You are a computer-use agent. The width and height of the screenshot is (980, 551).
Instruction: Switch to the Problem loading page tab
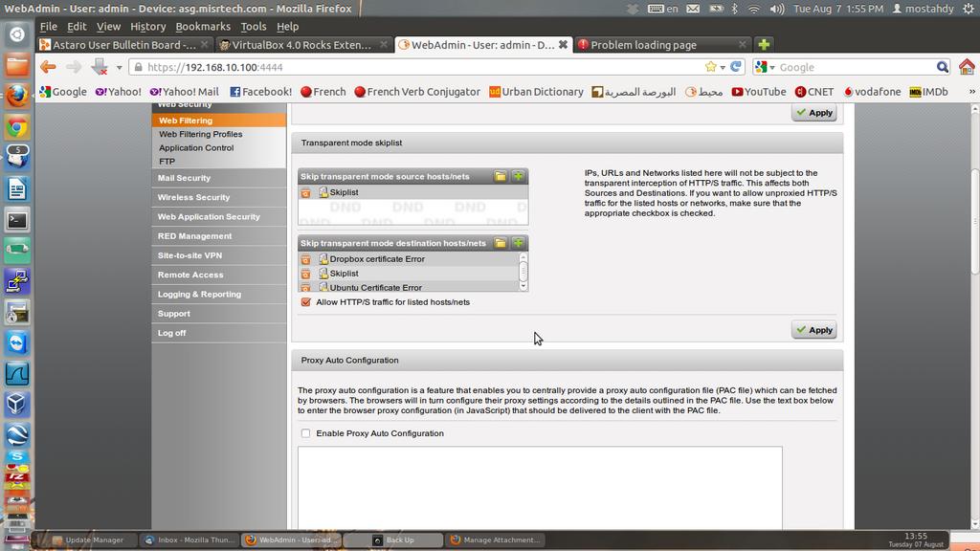[661, 44]
